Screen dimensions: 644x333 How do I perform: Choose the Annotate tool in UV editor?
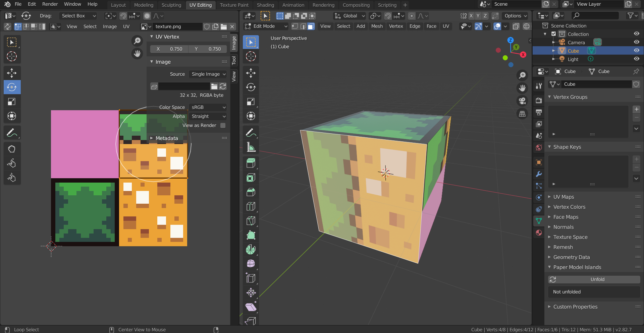point(12,133)
